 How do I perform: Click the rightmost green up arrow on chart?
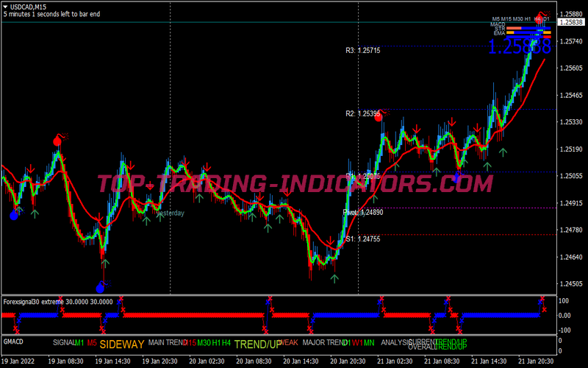tap(503, 152)
